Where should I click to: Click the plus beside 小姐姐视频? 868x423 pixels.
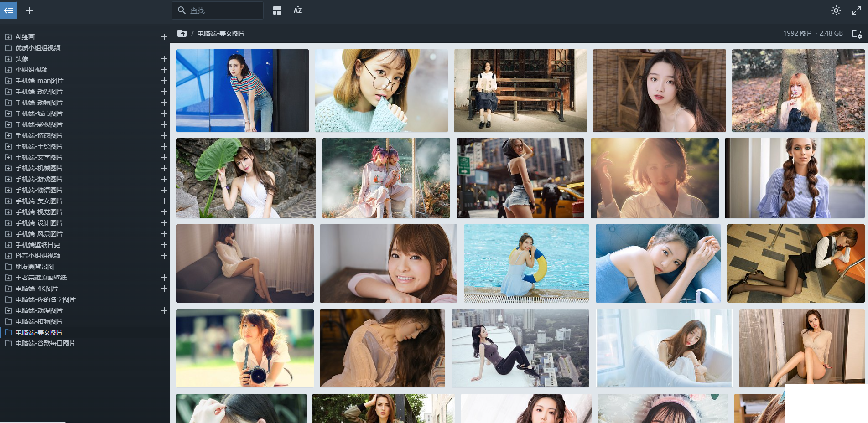(x=164, y=70)
